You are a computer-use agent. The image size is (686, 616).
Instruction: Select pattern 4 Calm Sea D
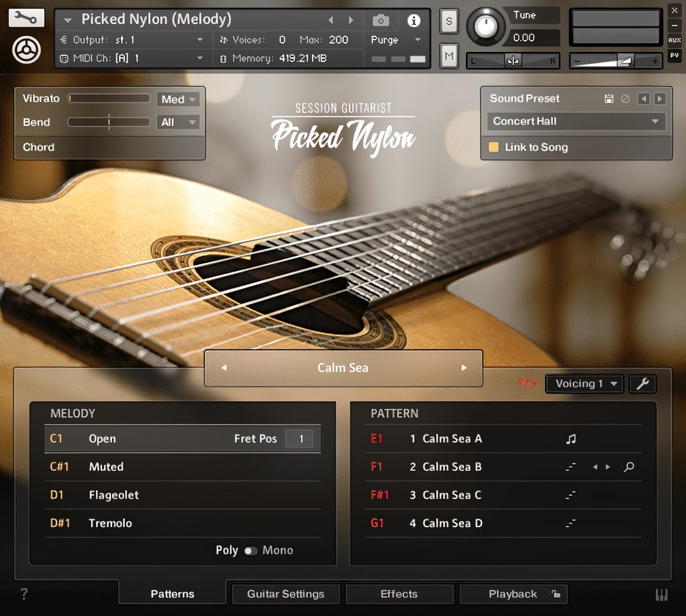pyautogui.click(x=503, y=523)
